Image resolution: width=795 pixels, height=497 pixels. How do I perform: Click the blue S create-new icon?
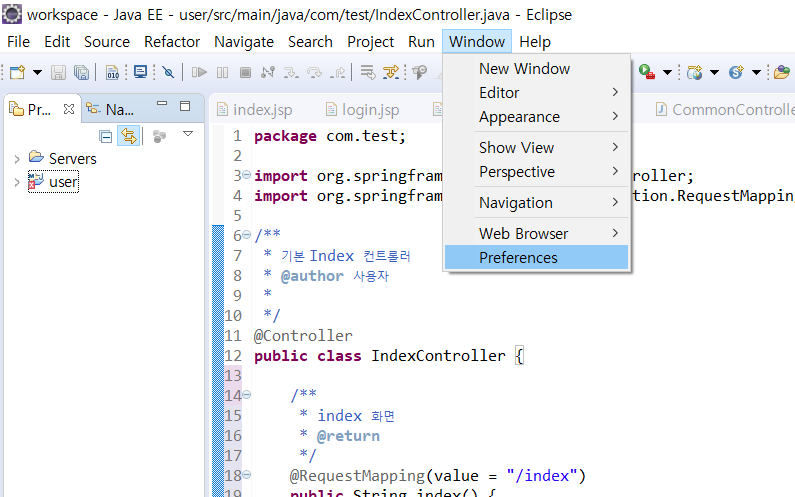(x=736, y=73)
